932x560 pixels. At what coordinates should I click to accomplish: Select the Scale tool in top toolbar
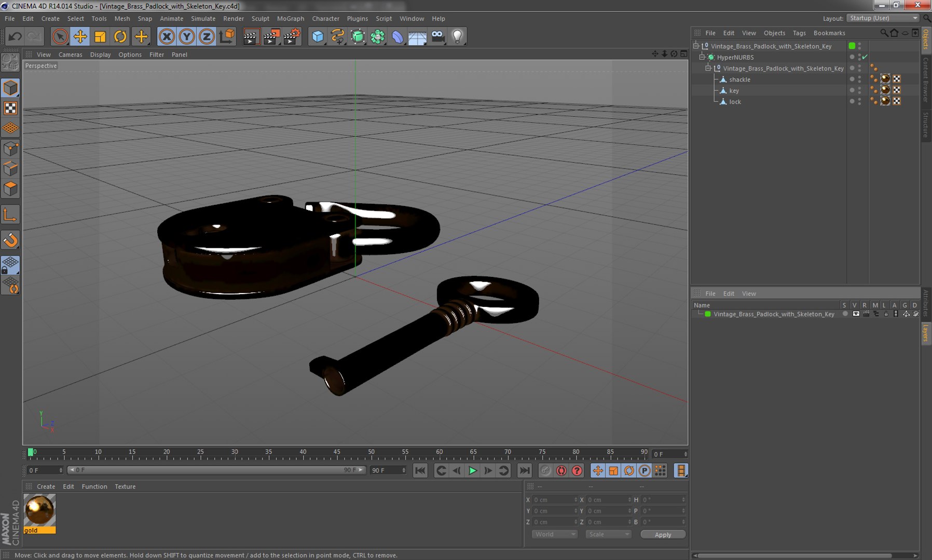(100, 36)
